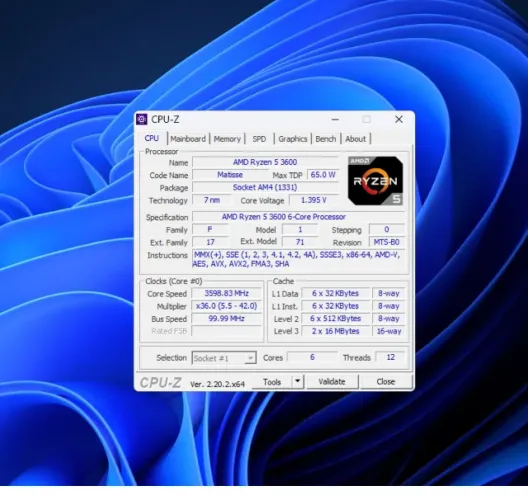Screen dimensions: 528x500
Task: Click the Bus Speed value 99.99 MHz
Action: tap(227, 319)
